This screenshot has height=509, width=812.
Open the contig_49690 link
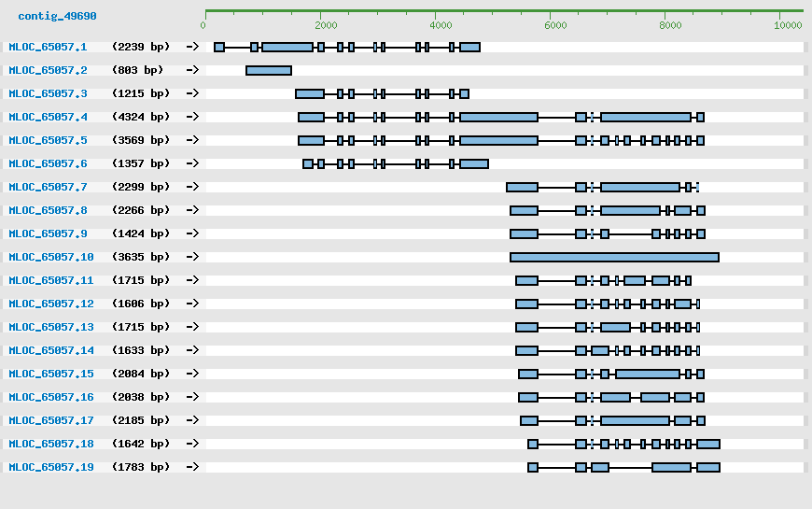point(57,17)
